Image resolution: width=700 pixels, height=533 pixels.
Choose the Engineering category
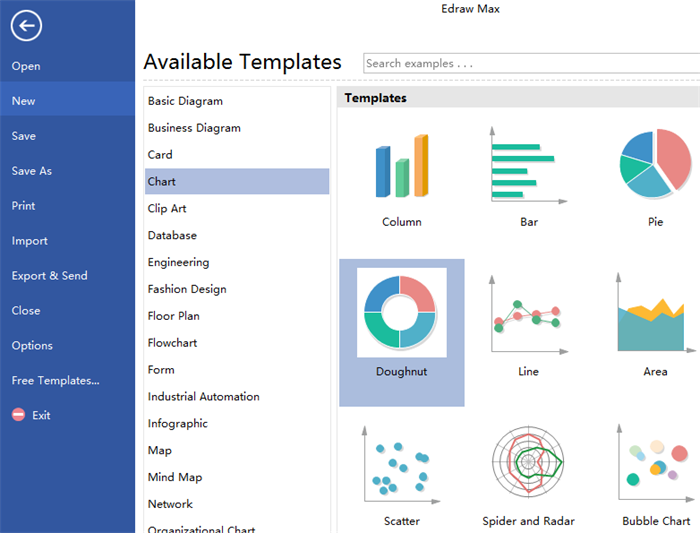point(237,262)
